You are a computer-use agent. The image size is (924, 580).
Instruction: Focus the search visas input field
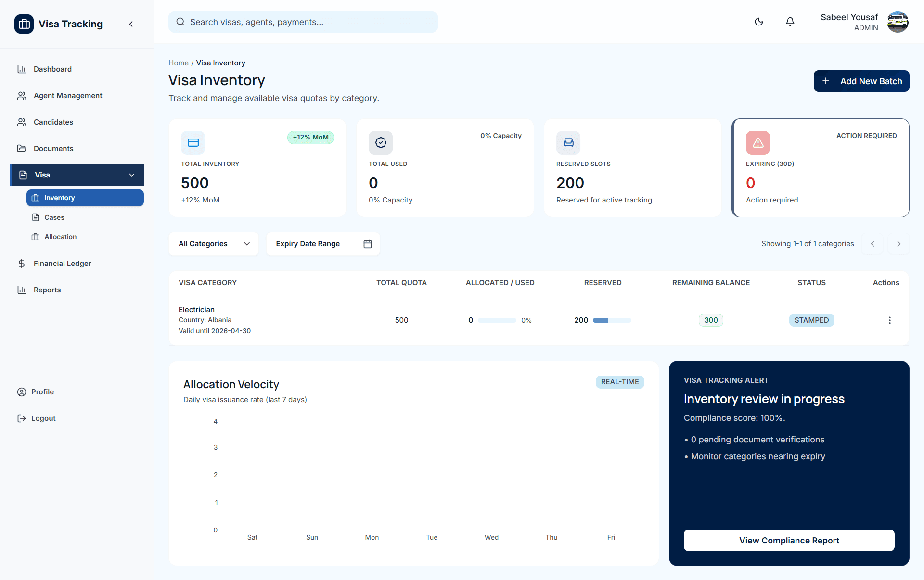303,22
